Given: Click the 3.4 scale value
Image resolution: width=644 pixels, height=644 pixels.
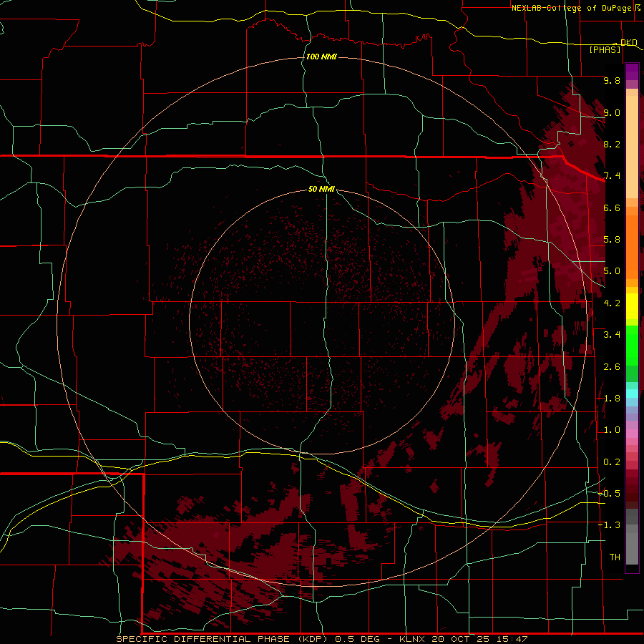Looking at the screenshot, I should (612, 335).
